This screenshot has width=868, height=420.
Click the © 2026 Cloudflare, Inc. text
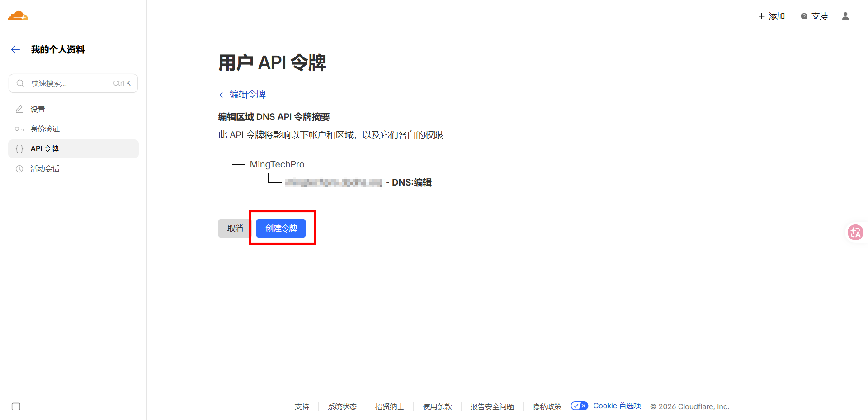point(690,406)
